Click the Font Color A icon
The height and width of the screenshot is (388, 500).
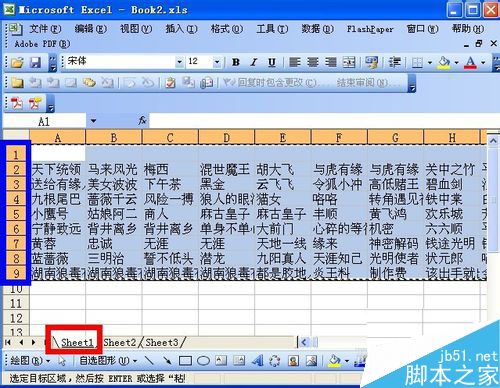[x=470, y=62]
